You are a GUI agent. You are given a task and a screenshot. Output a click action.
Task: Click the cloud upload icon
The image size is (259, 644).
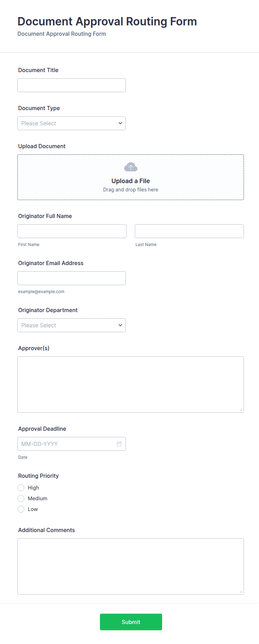[x=131, y=167]
